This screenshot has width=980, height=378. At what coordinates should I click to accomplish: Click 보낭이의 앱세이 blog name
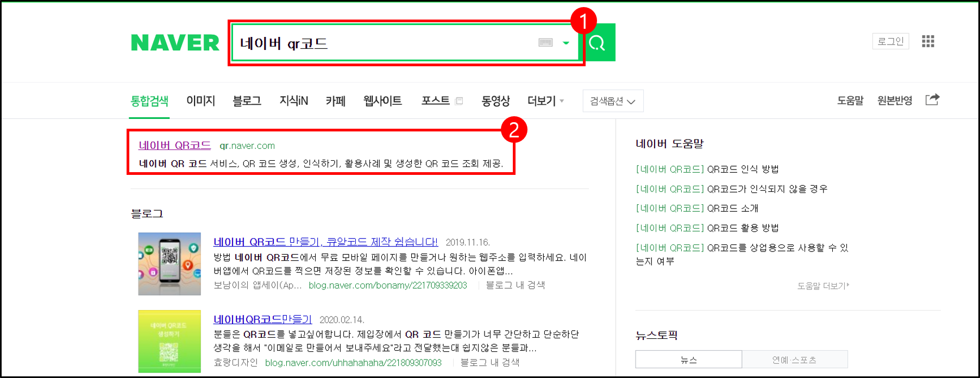click(257, 285)
